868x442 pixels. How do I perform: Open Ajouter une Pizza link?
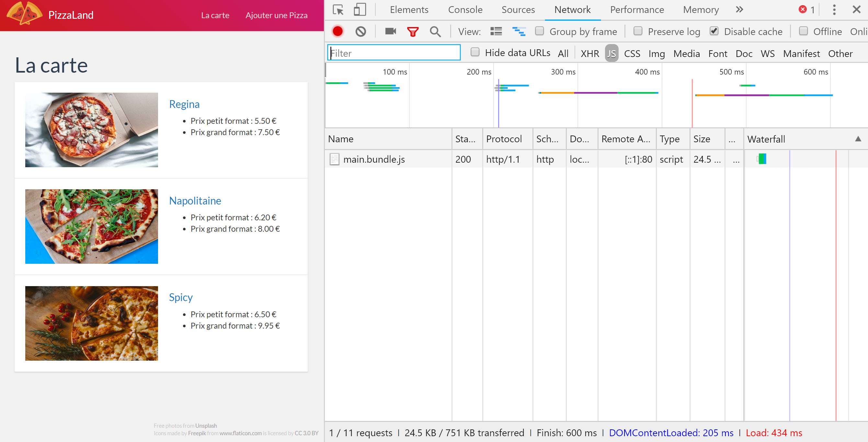tap(276, 15)
